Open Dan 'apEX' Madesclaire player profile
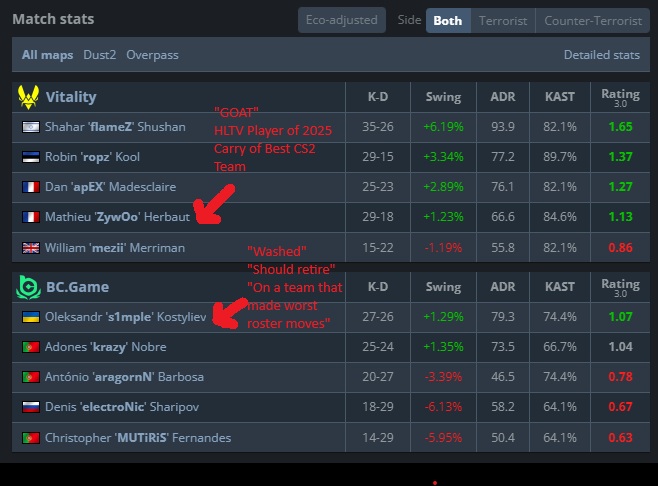Image resolution: width=658 pixels, height=486 pixels. click(110, 187)
